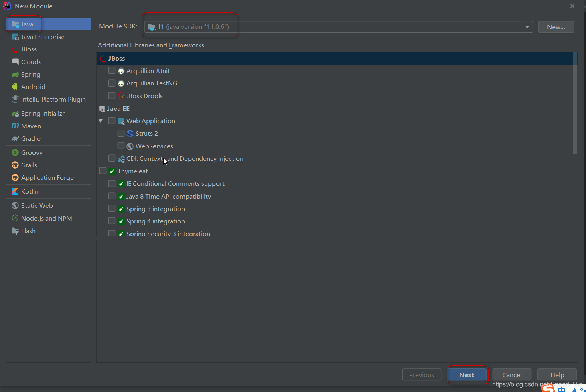The height and width of the screenshot is (392, 586).
Task: Enable the CDI Contexts and Dependency Injection checkbox
Action: pyautogui.click(x=112, y=158)
